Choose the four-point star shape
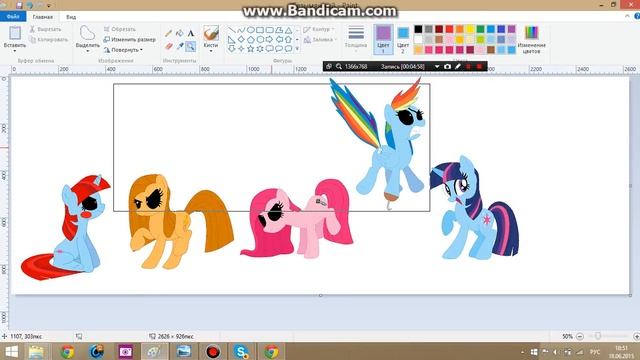Viewport: 640px width, 360px height. click(241, 49)
